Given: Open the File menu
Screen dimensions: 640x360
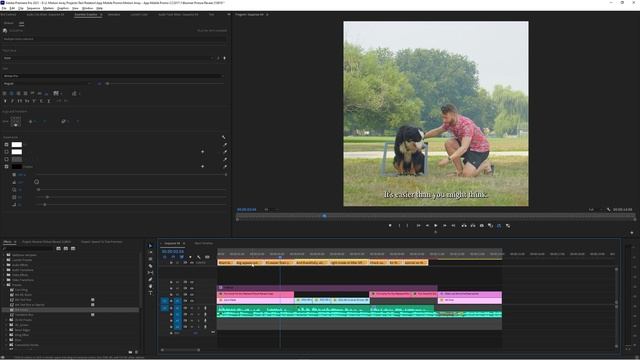Looking at the screenshot, I should tap(4, 8).
